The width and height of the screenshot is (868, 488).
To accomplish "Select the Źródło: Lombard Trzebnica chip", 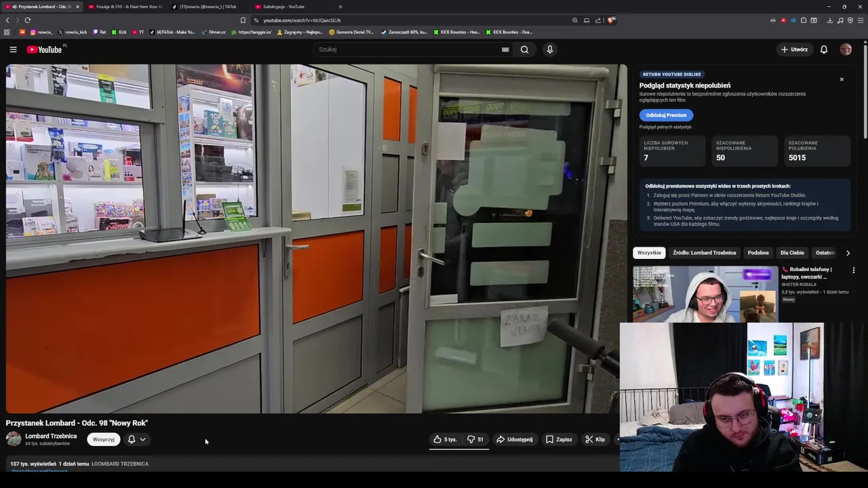I will [704, 253].
